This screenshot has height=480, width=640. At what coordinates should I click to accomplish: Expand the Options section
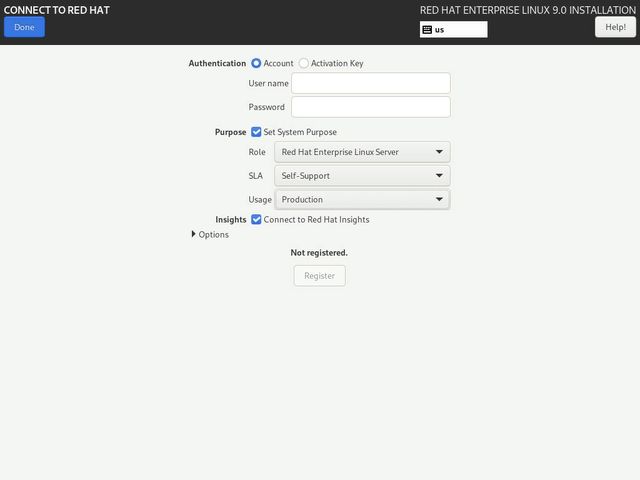pyautogui.click(x=210, y=234)
